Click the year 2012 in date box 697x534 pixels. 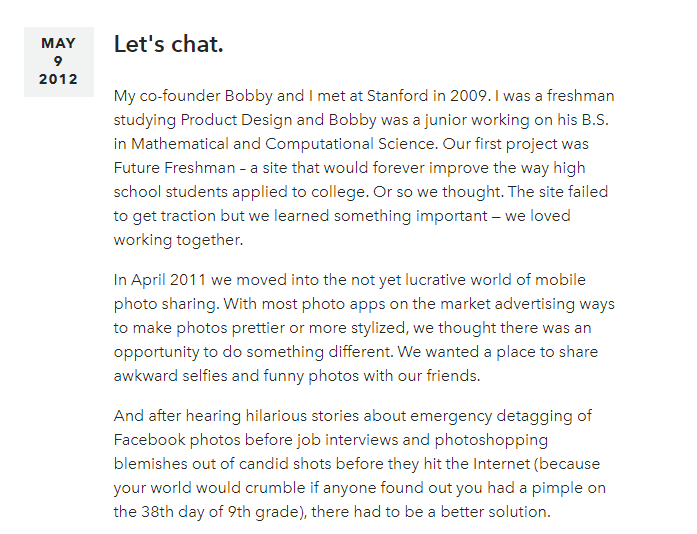58,79
